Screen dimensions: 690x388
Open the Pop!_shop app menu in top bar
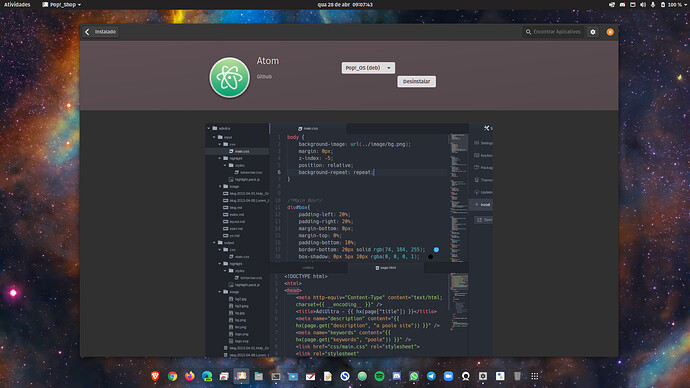[x=62, y=4]
